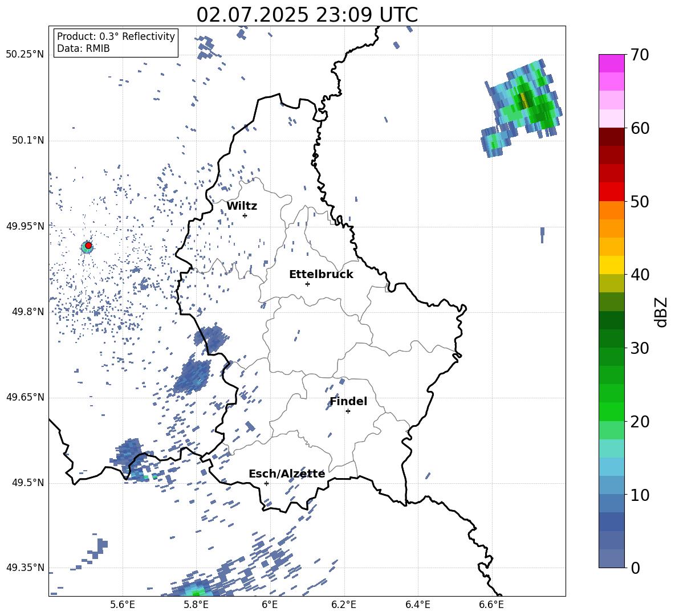This screenshot has height=616, width=675.
Task: Click the dBZ colorbar axis title
Action: click(661, 312)
